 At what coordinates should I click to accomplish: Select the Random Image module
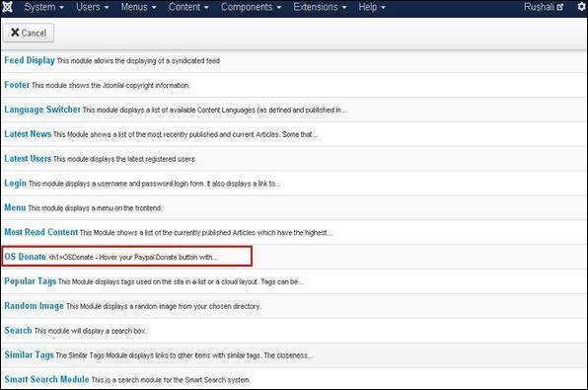click(x=35, y=306)
